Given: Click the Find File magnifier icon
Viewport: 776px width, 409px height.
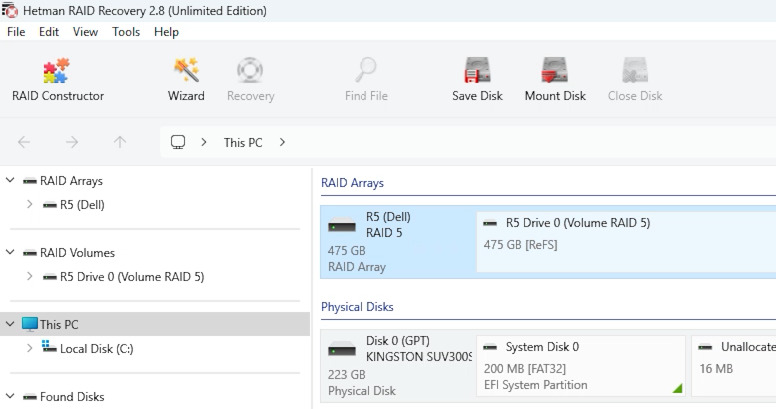Looking at the screenshot, I should (366, 70).
